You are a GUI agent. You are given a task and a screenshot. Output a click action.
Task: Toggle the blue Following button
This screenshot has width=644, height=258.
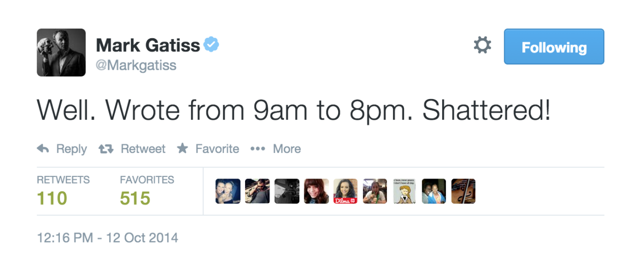(x=554, y=47)
